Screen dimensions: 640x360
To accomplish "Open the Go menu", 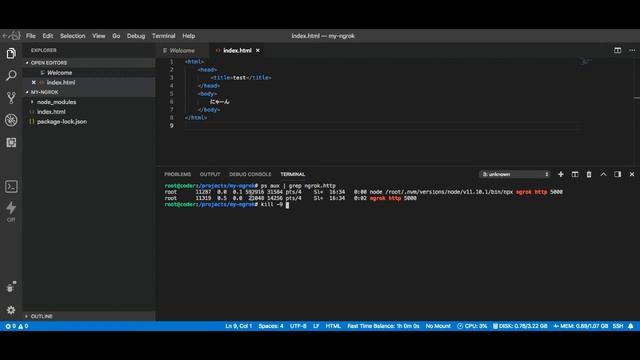I will [116, 36].
